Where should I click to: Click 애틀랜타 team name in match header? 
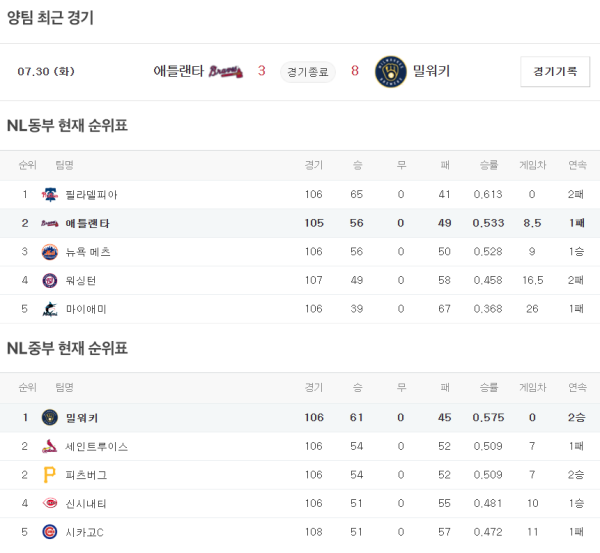178,71
